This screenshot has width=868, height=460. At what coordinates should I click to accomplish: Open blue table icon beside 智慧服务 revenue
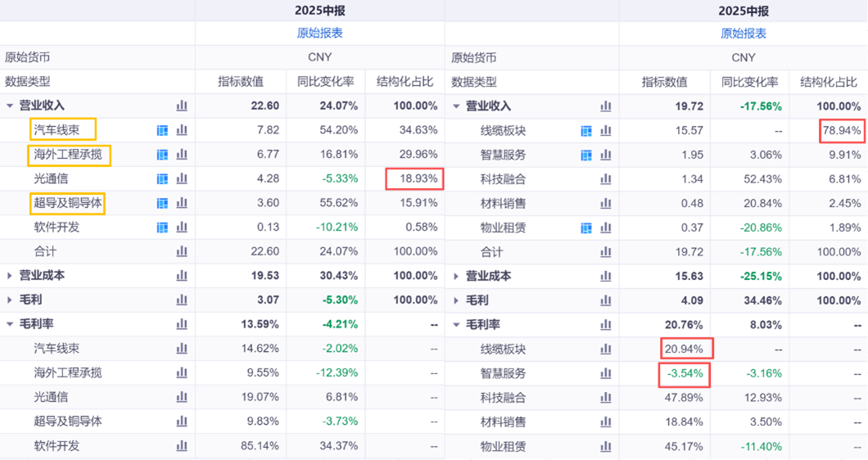[586, 155]
